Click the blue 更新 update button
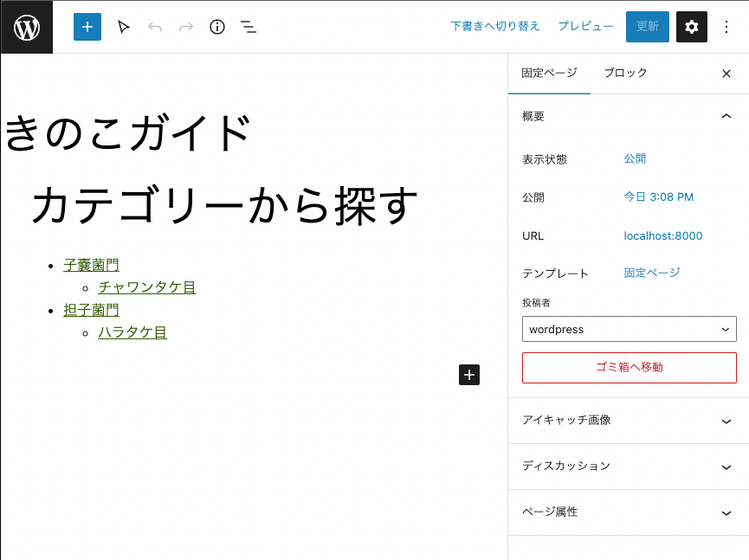The image size is (749, 560). point(647,27)
